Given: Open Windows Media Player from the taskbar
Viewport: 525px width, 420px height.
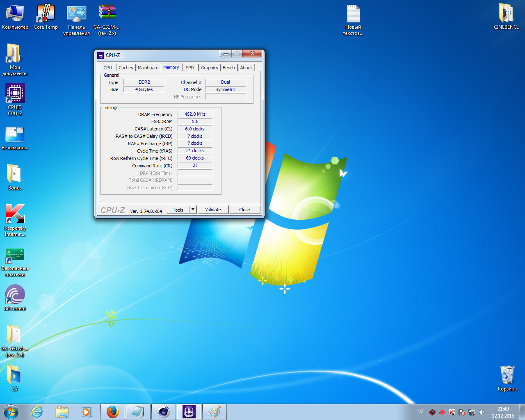Looking at the screenshot, I should 87,412.
